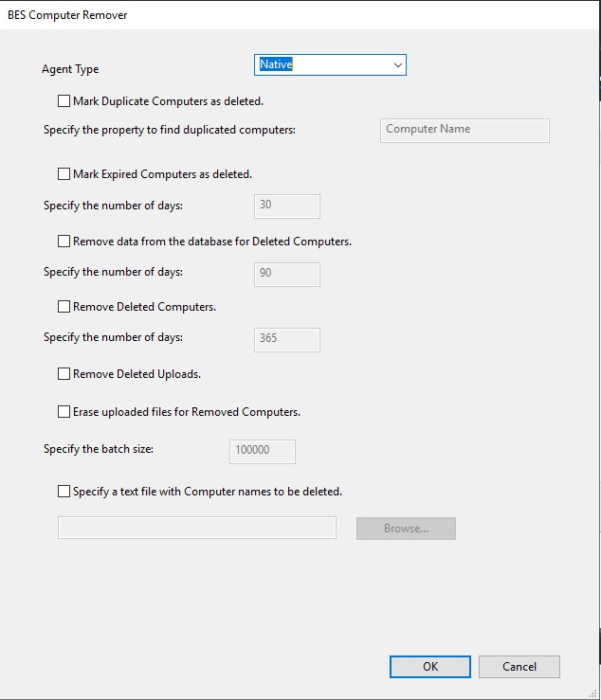
Task: Dismiss dialog with the Cancel button
Action: [519, 667]
